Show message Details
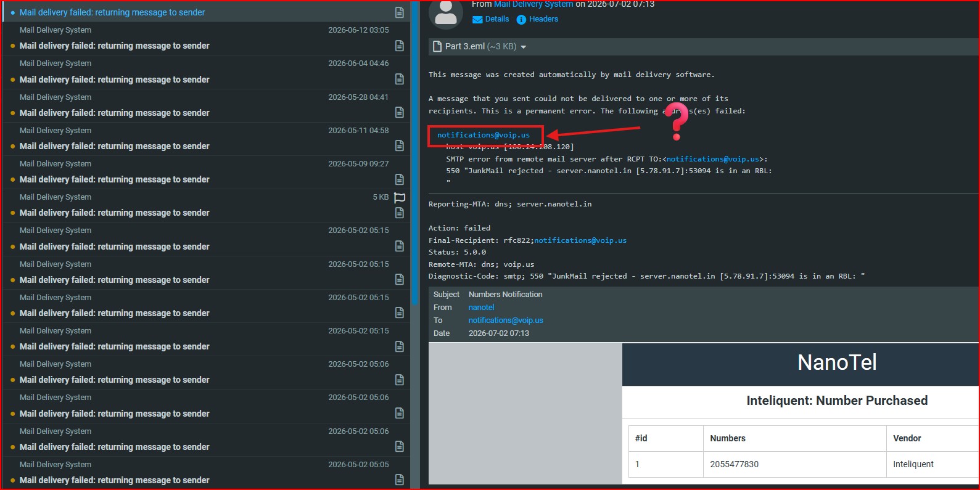Screen dimensions: 980x490 click(x=497, y=19)
